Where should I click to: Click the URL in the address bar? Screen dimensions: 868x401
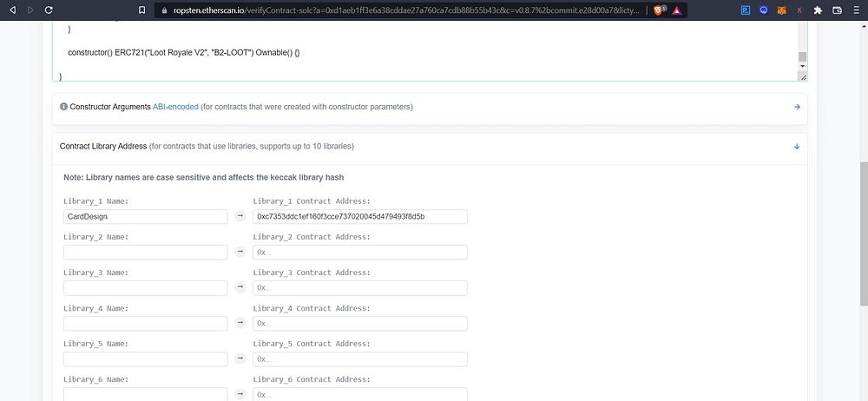coord(405,10)
